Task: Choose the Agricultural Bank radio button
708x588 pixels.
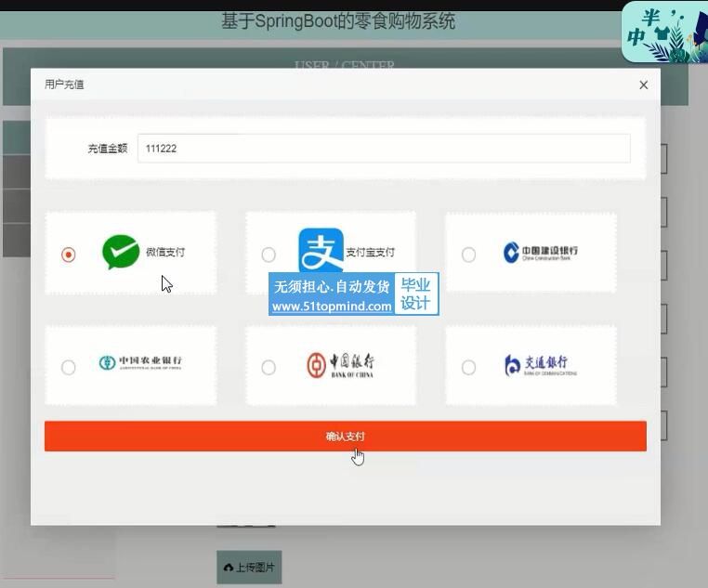Action: [x=69, y=368]
